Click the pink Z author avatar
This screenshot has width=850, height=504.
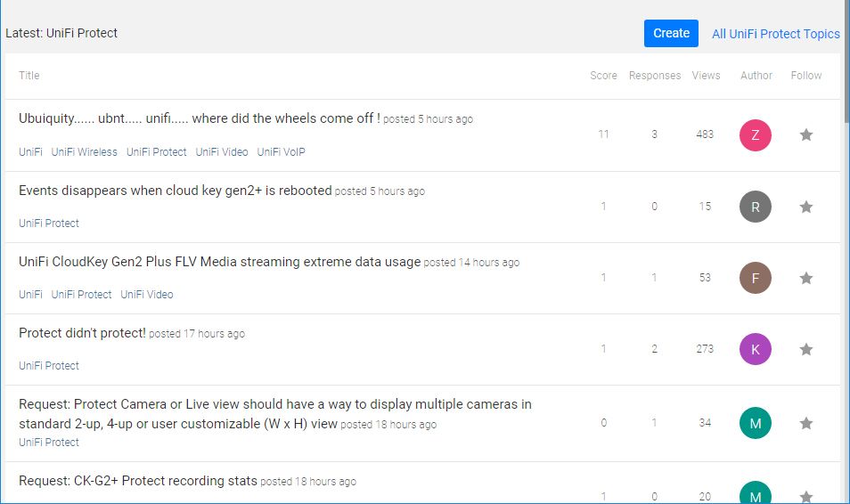(x=755, y=135)
